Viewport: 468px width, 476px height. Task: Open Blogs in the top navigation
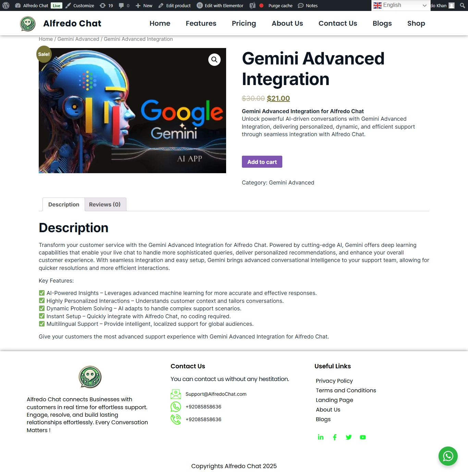[x=382, y=23]
